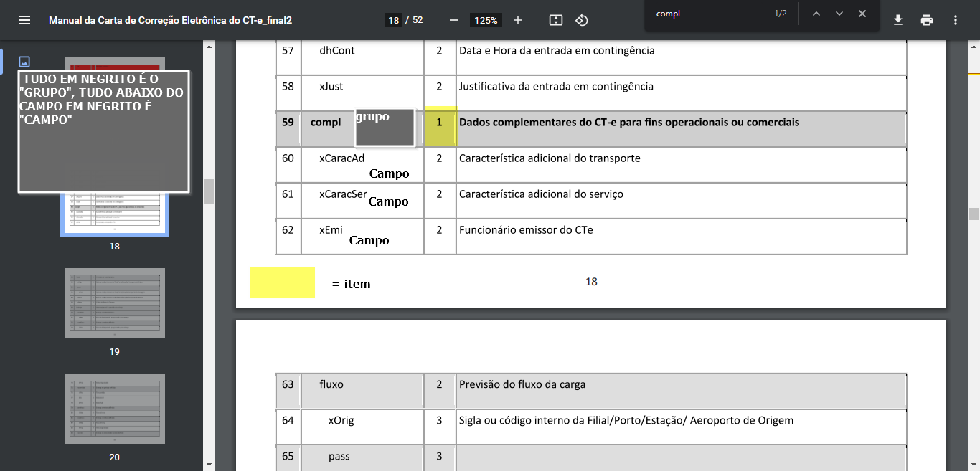Open the hamburger sidebar menu
The width and height of the screenshot is (980, 471).
click(x=24, y=20)
